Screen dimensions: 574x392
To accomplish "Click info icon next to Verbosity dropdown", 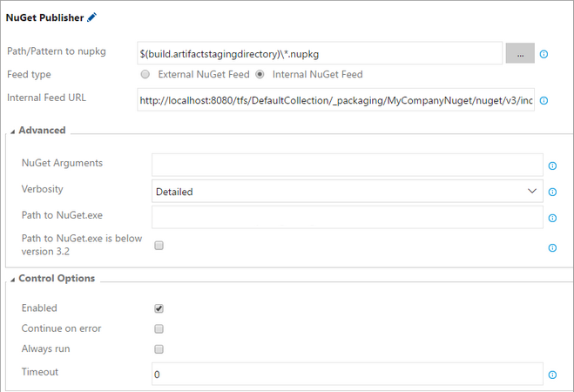I will [x=552, y=191].
